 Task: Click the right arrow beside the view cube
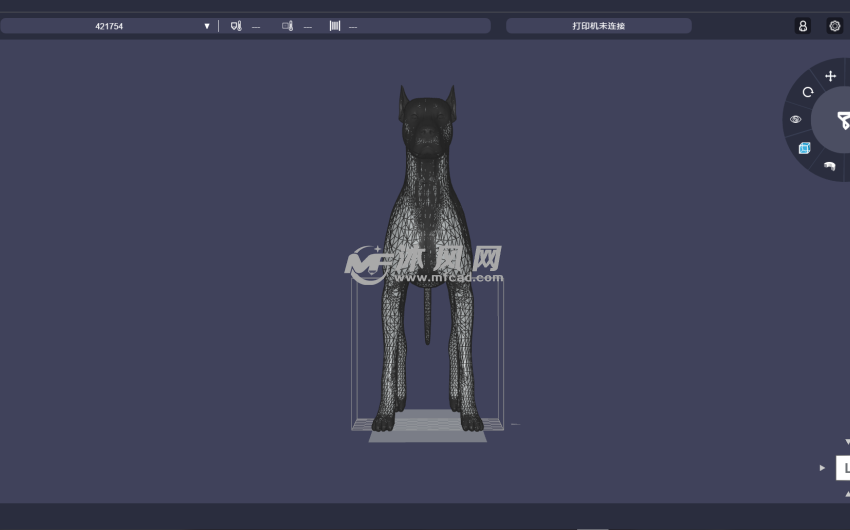point(823,467)
